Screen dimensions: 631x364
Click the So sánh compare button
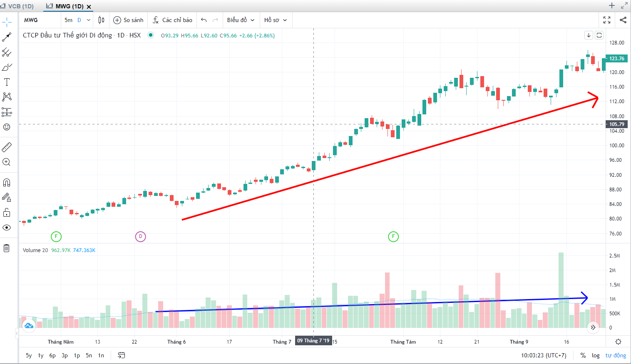pyautogui.click(x=128, y=20)
